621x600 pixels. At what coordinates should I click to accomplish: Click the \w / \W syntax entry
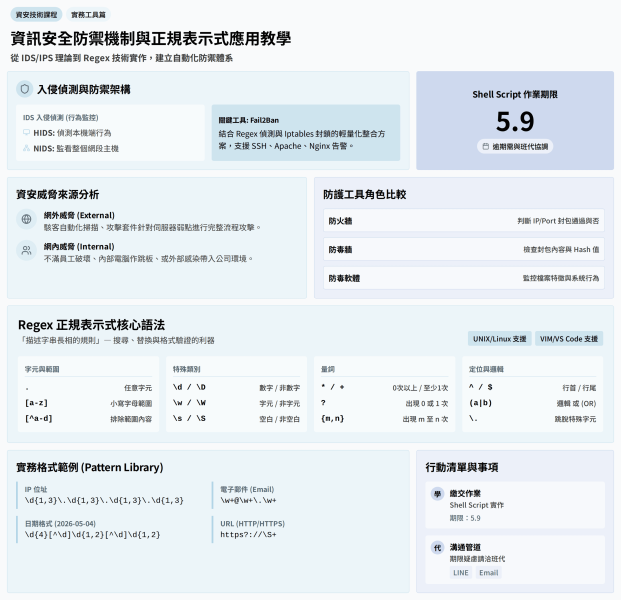click(x=189, y=403)
